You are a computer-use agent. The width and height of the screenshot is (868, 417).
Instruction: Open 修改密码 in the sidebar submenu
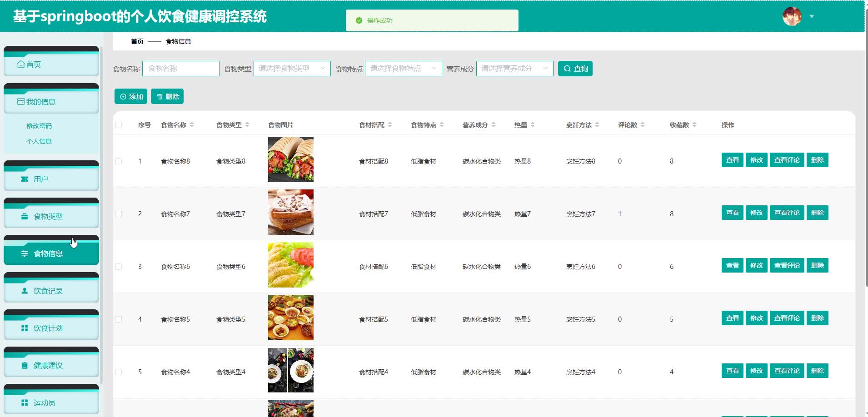coord(39,126)
